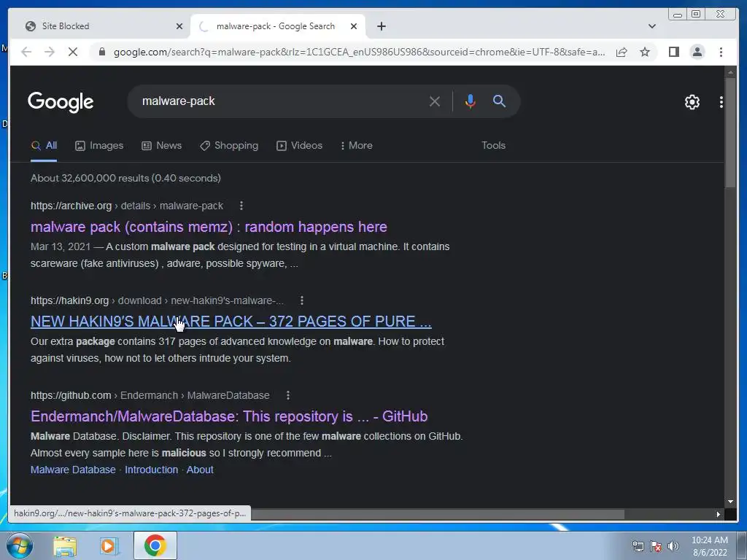The width and height of the screenshot is (747, 560).
Task: Click the Google logo
Action: [x=61, y=102]
